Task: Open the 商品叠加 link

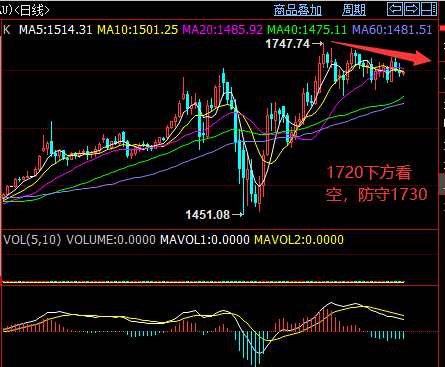Action: point(298,10)
